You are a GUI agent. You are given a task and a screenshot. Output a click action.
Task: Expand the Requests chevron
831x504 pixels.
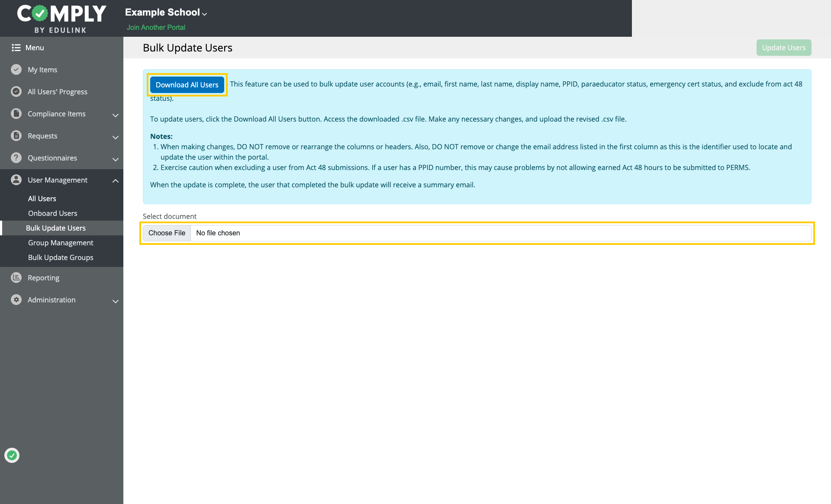[116, 137]
